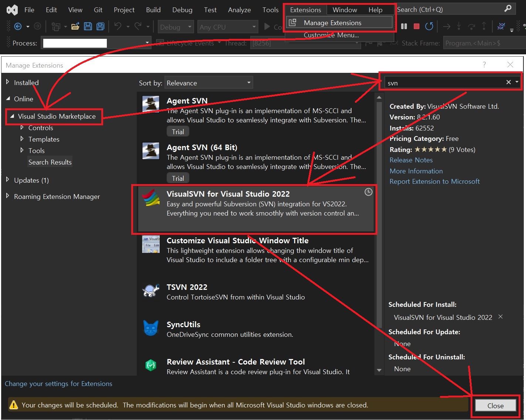The width and height of the screenshot is (526, 420).
Task: Select Customize Menu... entry
Action: pyautogui.click(x=331, y=35)
